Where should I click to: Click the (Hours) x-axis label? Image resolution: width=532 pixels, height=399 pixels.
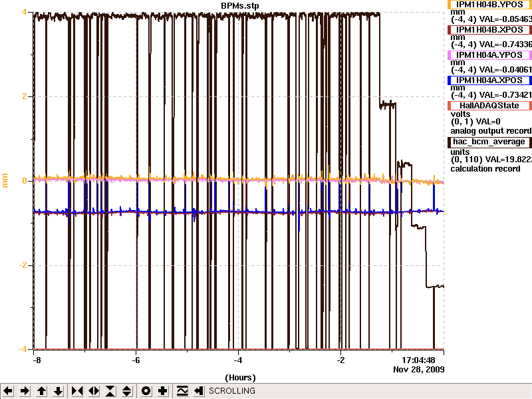click(x=240, y=378)
